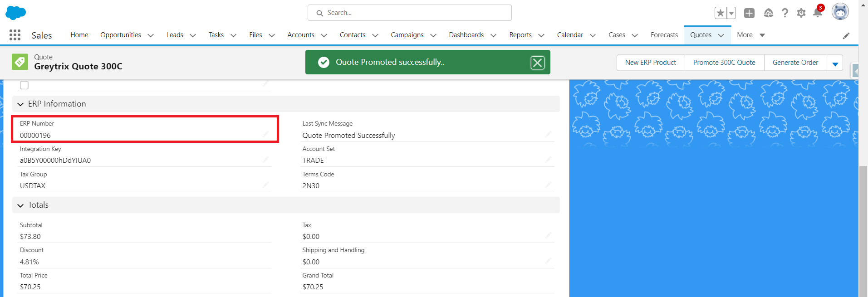The height and width of the screenshot is (297, 868).
Task: Click the New ERP Product button
Action: click(x=651, y=63)
